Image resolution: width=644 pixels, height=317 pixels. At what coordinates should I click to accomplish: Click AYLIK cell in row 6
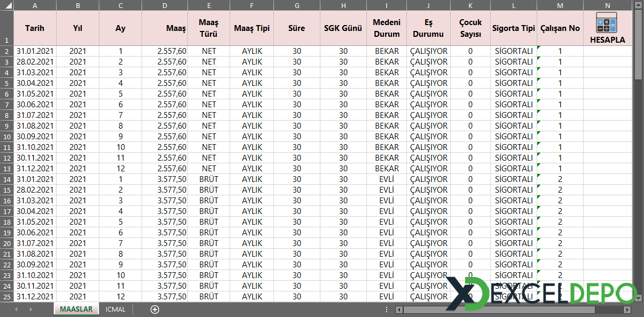(252, 94)
